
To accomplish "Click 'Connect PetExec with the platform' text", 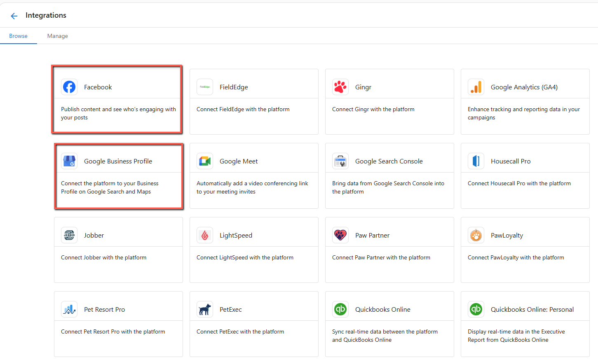I will 240,331.
